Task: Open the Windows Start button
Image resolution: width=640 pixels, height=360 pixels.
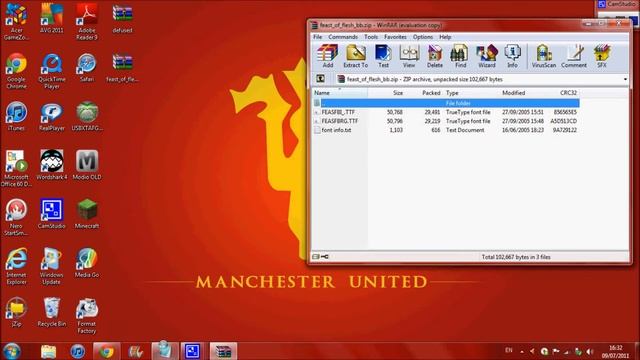Action: coord(11,351)
